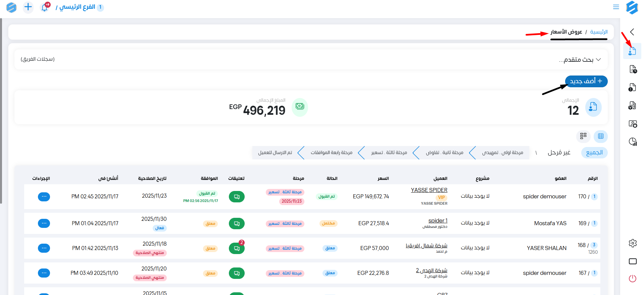The width and height of the screenshot is (644, 295).
Task: Click the plus quick-add icon in header
Action: (28, 7)
